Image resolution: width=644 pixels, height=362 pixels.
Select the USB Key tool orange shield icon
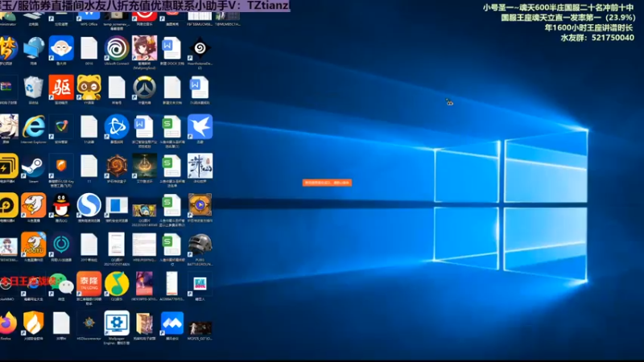coord(61,166)
